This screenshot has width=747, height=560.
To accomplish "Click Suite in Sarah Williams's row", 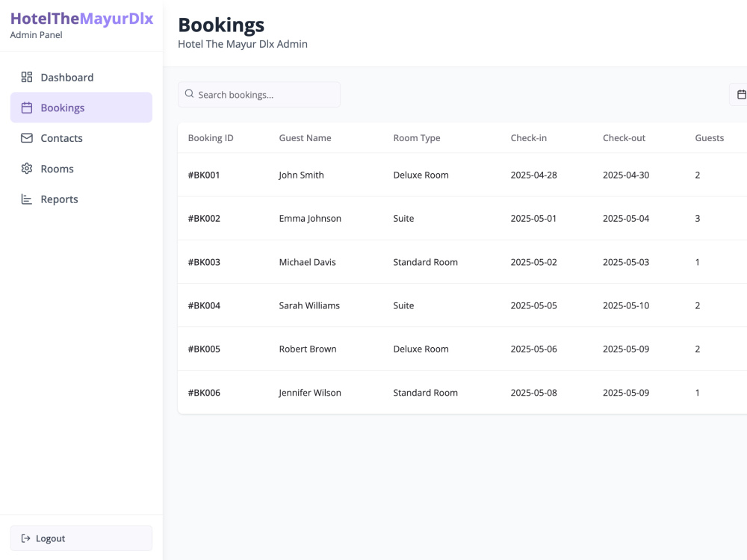I will pyautogui.click(x=403, y=305).
